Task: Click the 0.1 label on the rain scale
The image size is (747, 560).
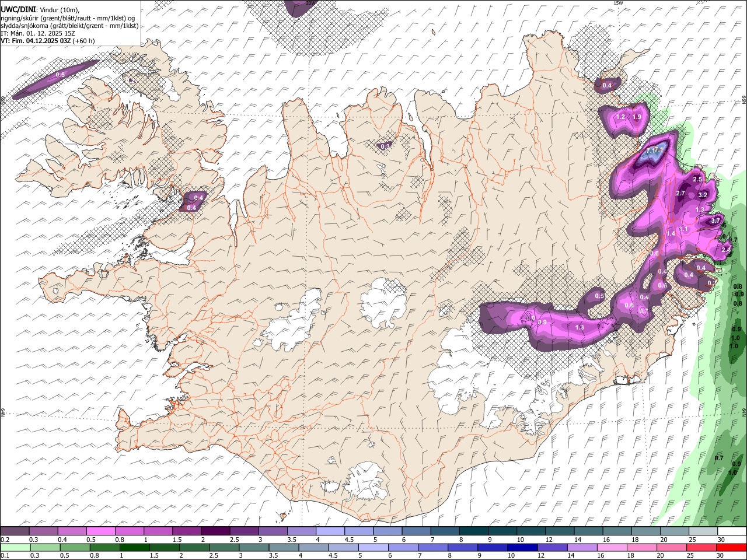Action: pos(4,555)
